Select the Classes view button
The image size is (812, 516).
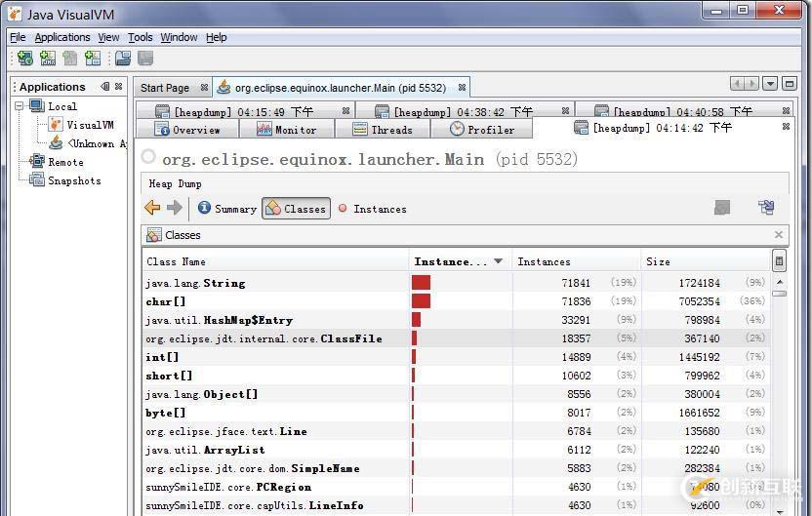(x=297, y=209)
